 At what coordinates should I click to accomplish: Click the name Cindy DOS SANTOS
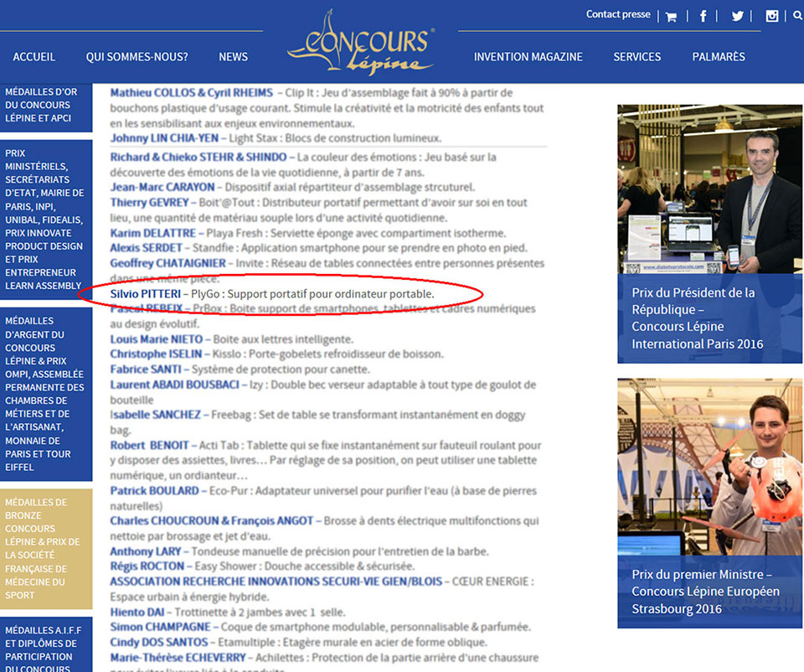159,643
